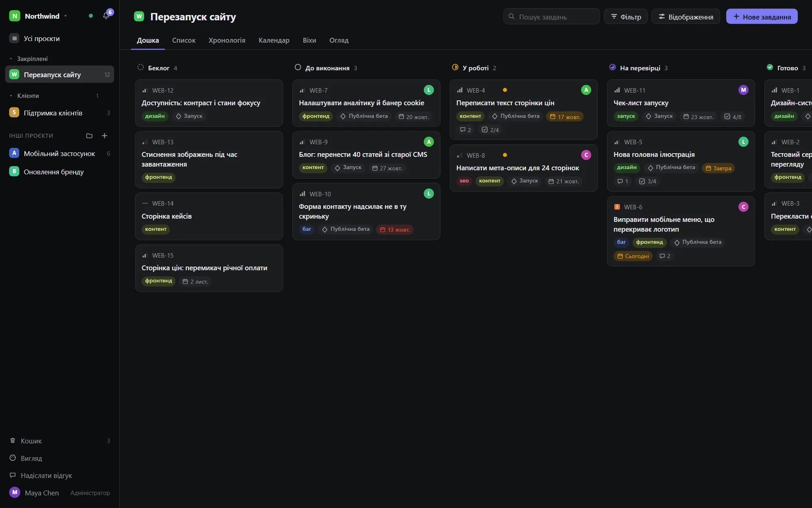Open the Northwind workspace dropdown

tap(38, 16)
